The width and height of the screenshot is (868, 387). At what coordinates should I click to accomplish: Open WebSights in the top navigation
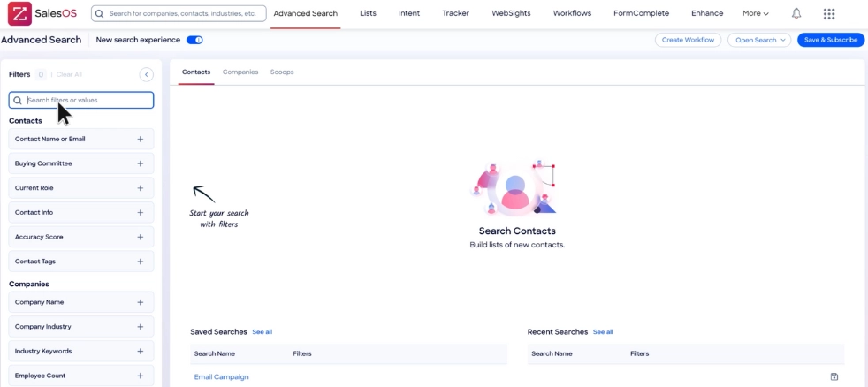pyautogui.click(x=511, y=13)
